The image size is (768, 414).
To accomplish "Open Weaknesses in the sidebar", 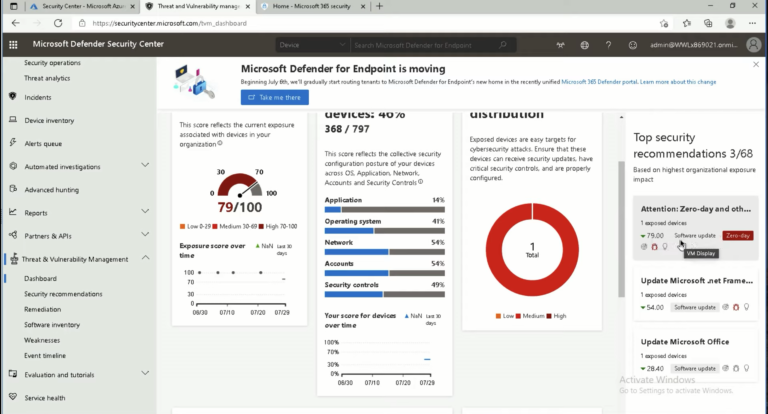I will tap(42, 340).
